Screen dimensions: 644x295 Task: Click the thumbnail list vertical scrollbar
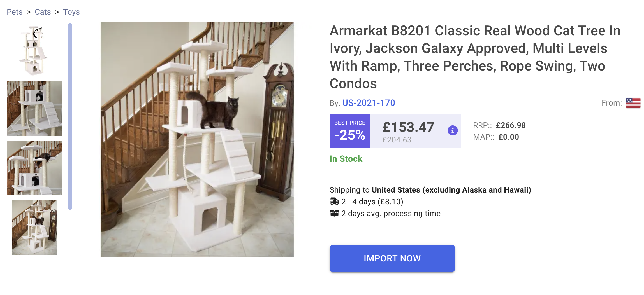(70, 116)
